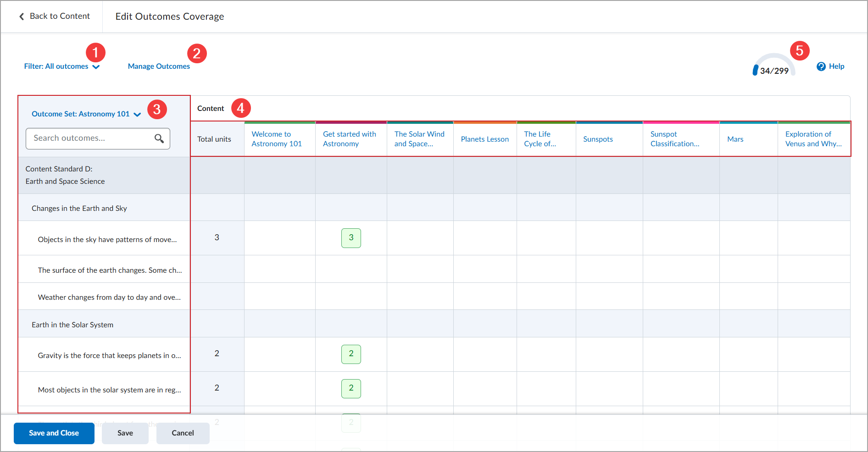This screenshot has height=452, width=868.
Task: Click green 2 badge for Most objects row
Action: point(351,388)
